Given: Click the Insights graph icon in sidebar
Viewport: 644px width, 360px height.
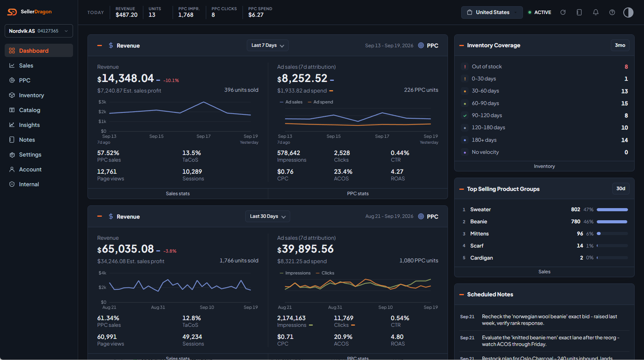Looking at the screenshot, I should [12, 125].
